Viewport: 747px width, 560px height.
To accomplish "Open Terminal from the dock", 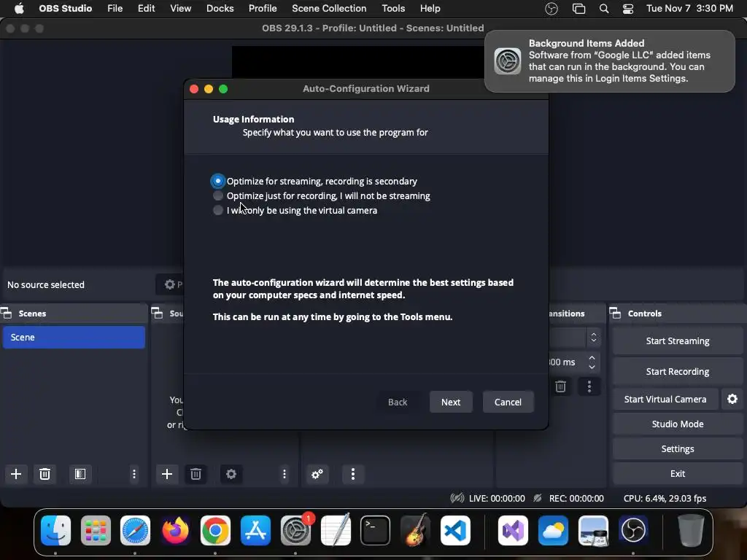I will [x=376, y=530].
